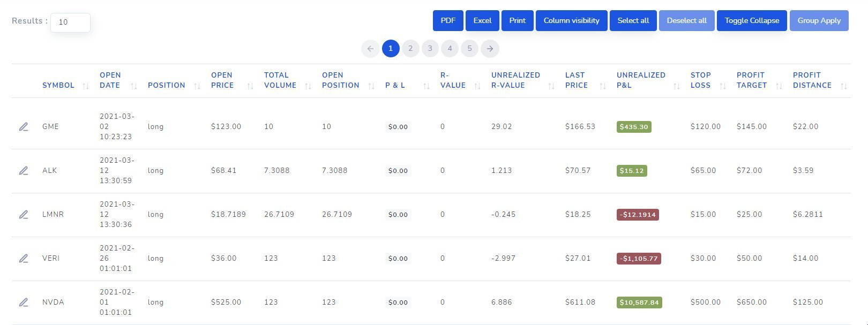Screen dimensions: 868x325
Task: Click the OPEN DATE column header
Action: click(110, 80)
